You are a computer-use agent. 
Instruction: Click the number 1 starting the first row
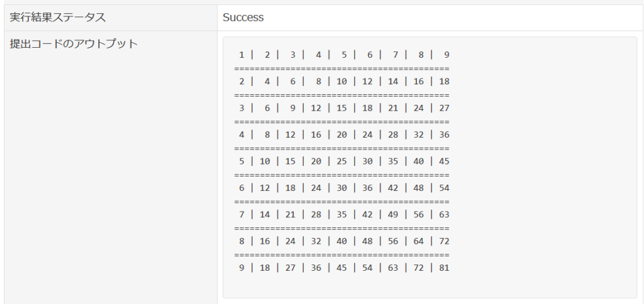click(x=241, y=55)
